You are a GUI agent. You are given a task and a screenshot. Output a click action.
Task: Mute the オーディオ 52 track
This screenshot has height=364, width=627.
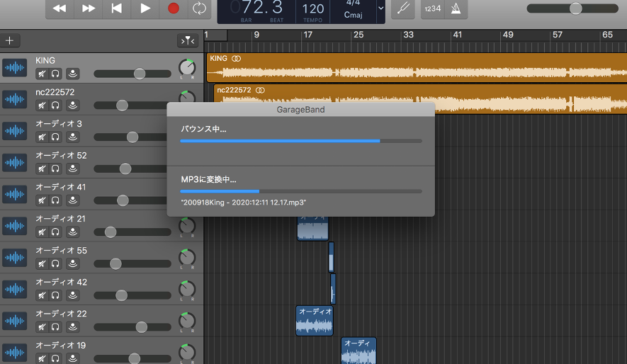tap(42, 169)
